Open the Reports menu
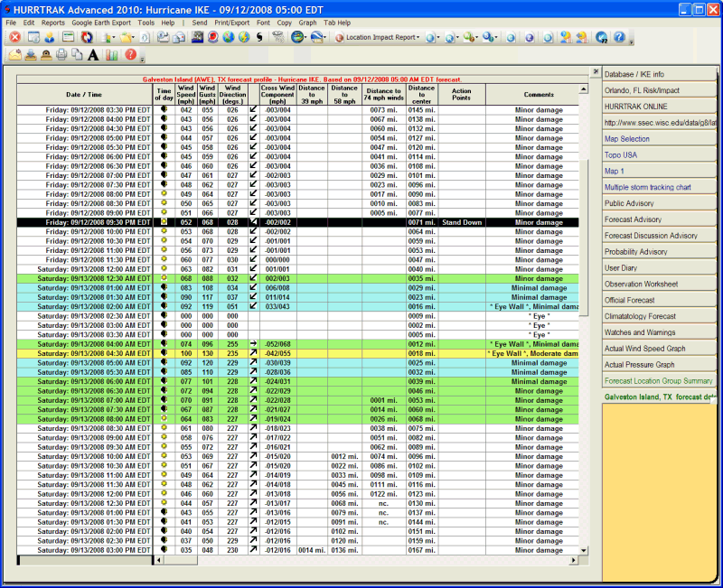This screenshot has width=723, height=588. pos(53,22)
